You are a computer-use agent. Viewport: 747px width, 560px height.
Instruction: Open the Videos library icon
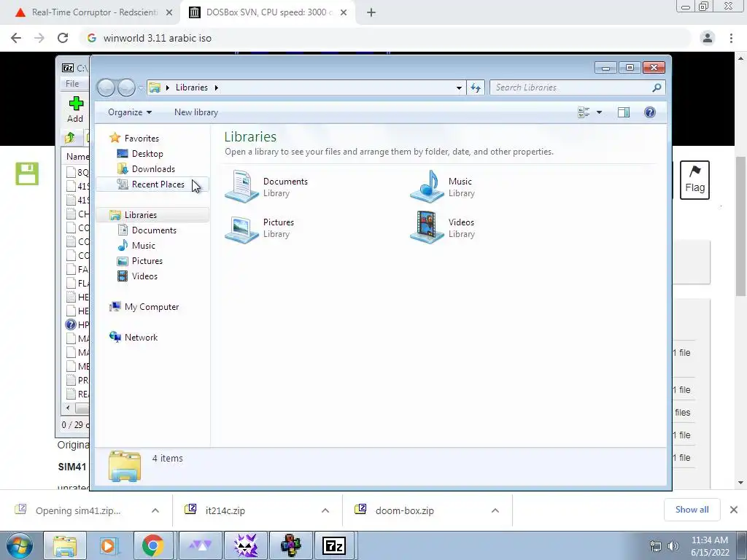427,227
